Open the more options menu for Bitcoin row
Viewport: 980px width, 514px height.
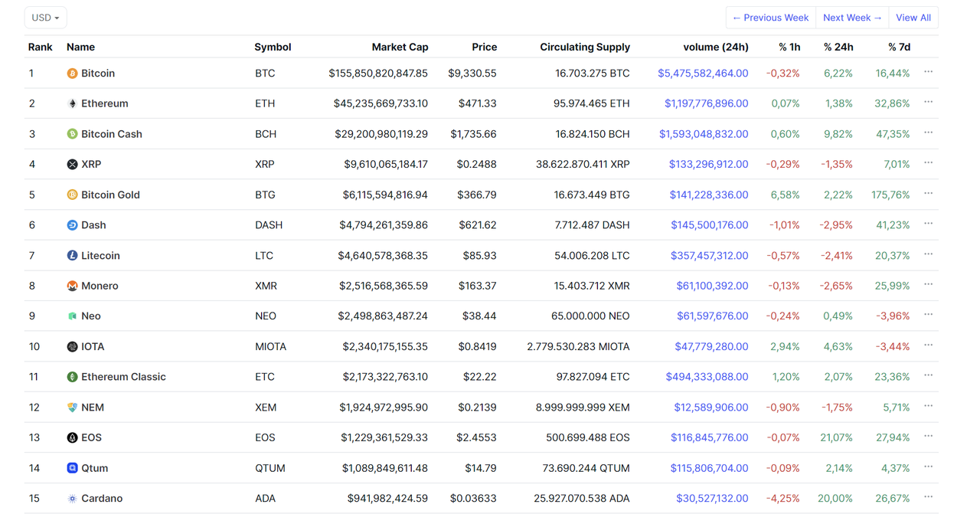[x=928, y=72]
